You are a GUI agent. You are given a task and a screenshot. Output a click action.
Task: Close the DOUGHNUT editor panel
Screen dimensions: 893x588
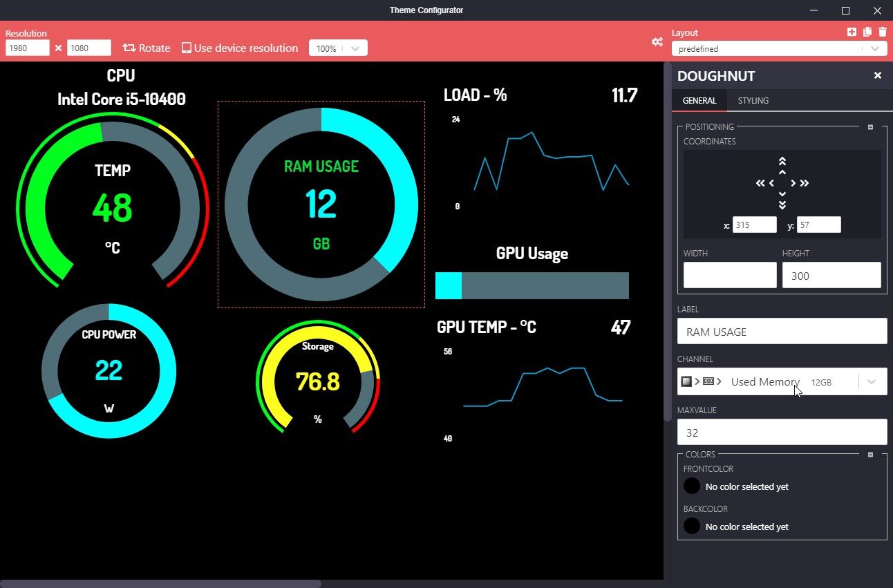(877, 75)
